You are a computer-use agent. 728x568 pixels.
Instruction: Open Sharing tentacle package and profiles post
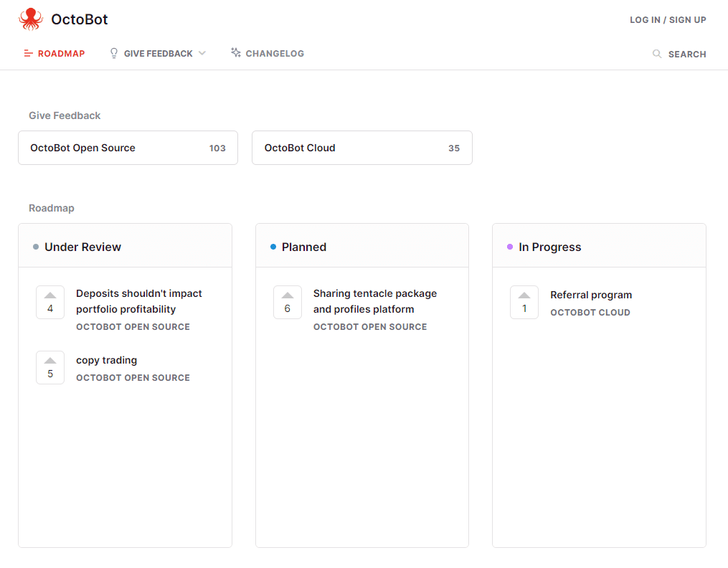374,301
